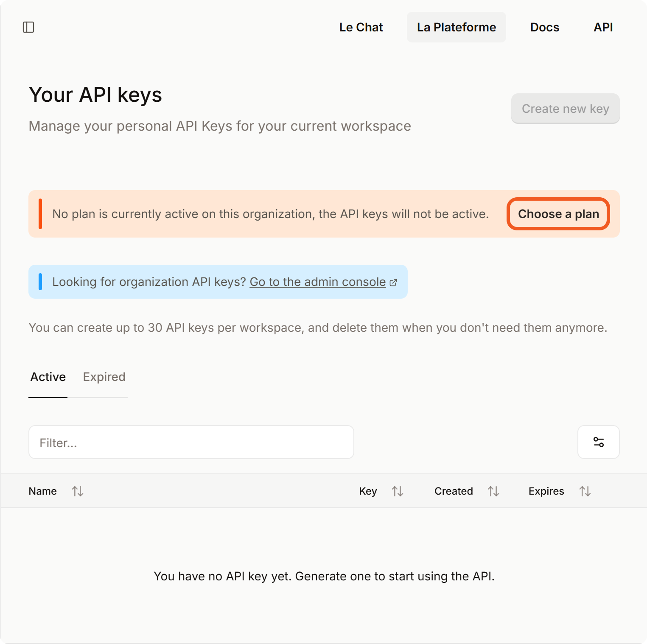
Task: Open the table filter settings icon
Action: [x=598, y=442]
